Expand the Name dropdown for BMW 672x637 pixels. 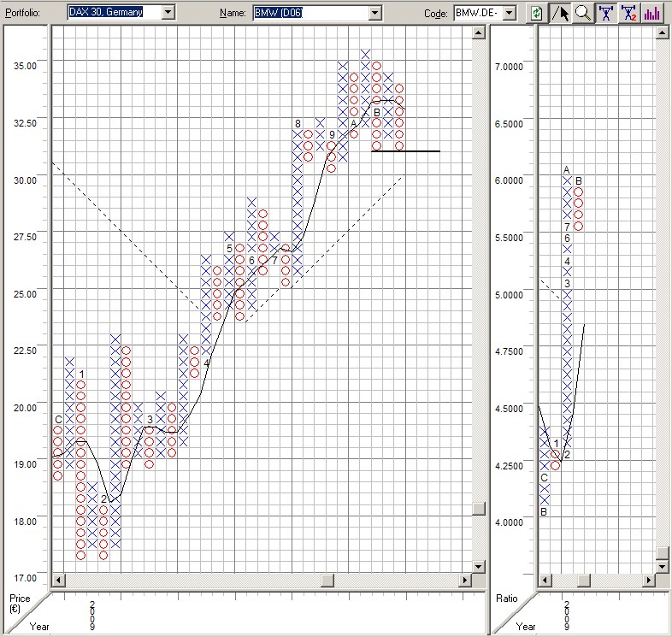374,13
